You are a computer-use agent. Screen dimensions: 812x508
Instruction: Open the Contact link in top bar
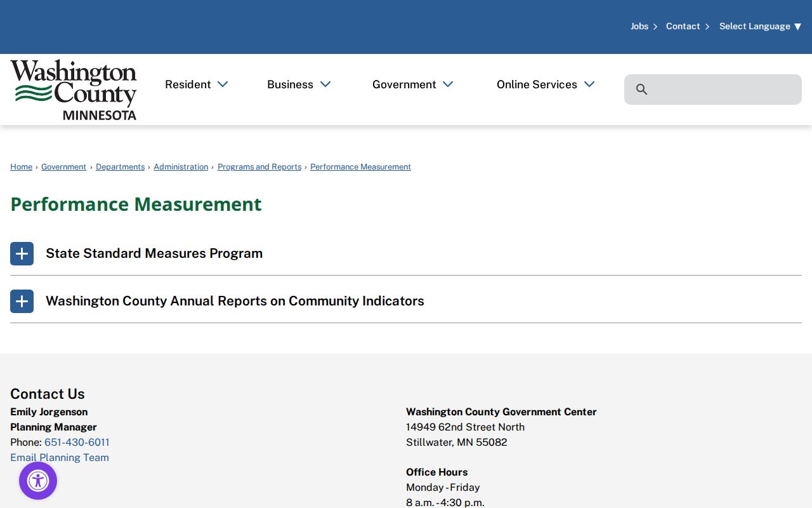(x=683, y=26)
